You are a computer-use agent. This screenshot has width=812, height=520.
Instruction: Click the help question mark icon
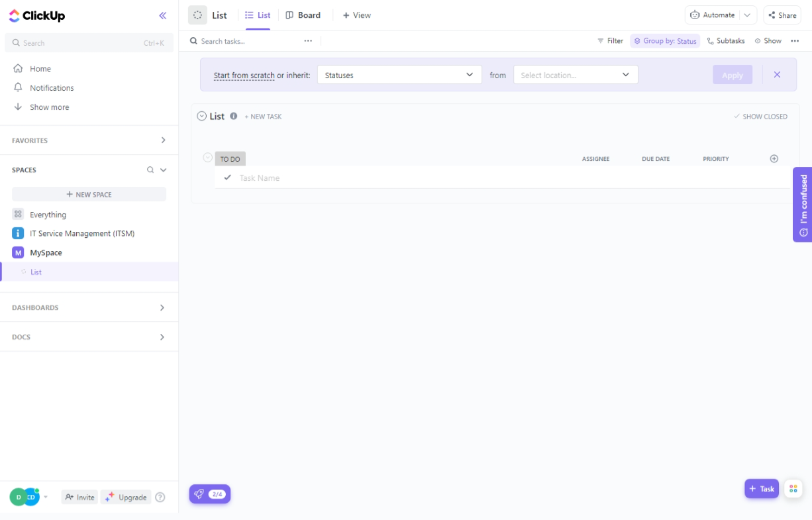click(x=160, y=497)
